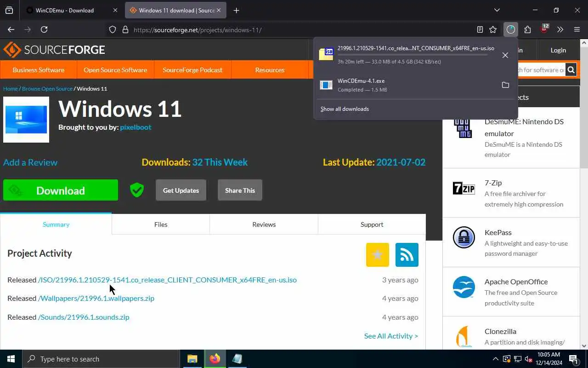Click the search magnifier button
The width and height of the screenshot is (588, 368).
click(571, 70)
